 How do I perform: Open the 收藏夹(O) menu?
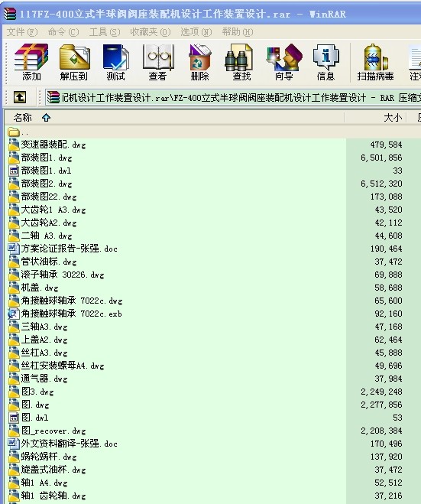click(x=151, y=32)
